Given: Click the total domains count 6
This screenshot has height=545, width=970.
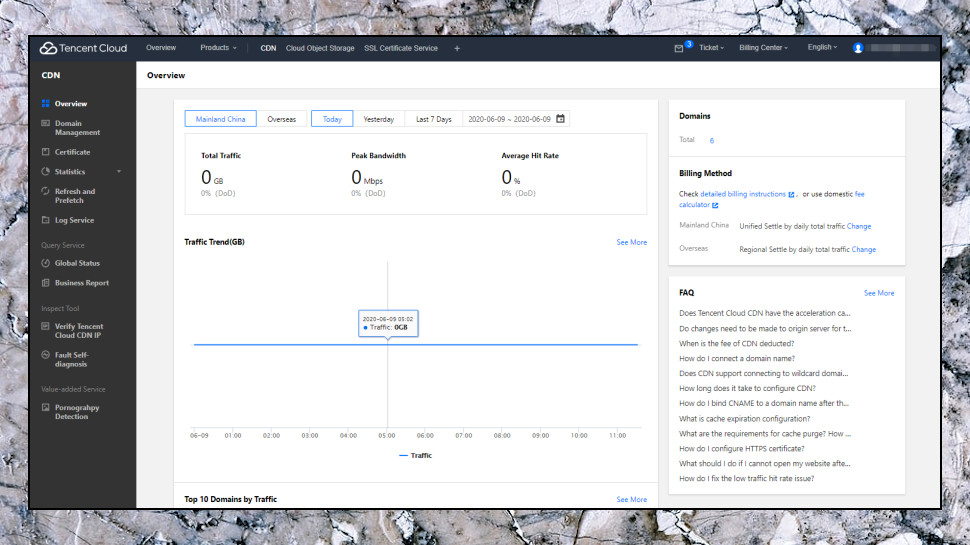Looking at the screenshot, I should point(712,140).
